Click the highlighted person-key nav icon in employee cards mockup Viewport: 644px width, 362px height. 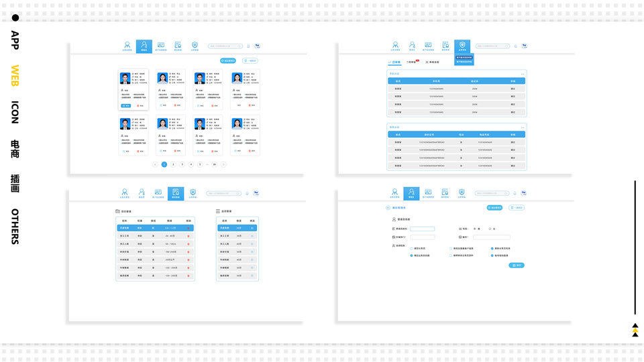click(144, 46)
